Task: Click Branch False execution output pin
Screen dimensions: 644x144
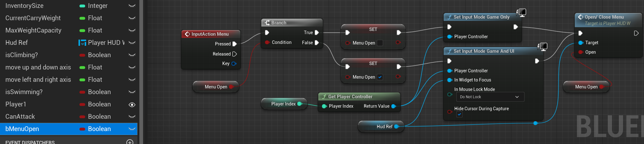Action: point(317,43)
